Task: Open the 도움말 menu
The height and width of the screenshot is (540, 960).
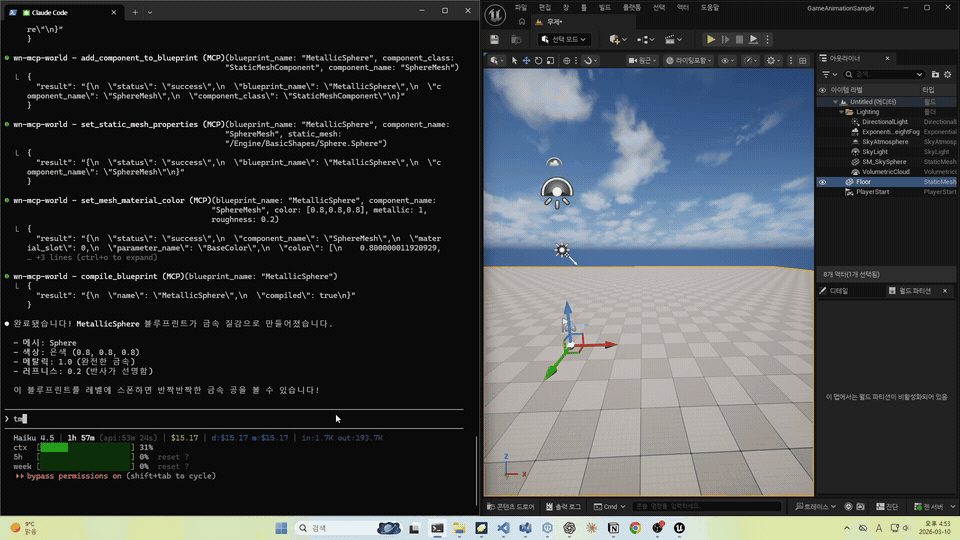Action: pos(710,7)
